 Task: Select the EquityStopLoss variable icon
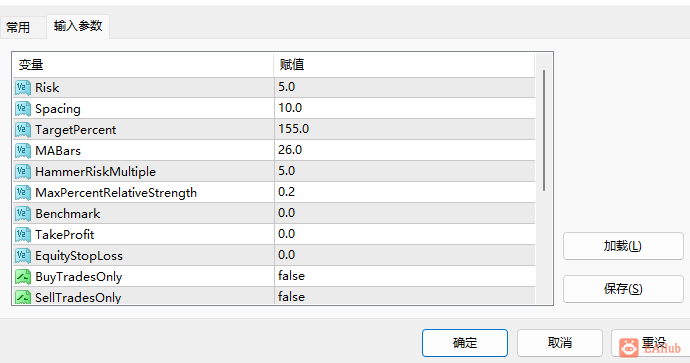pos(23,256)
